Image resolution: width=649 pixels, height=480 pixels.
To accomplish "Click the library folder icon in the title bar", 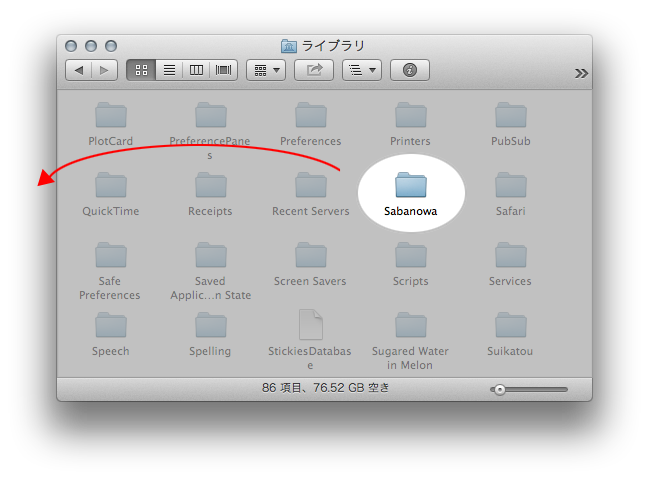I will click(x=288, y=46).
